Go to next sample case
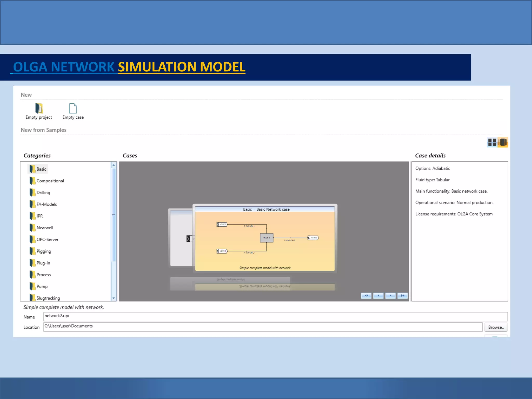Screen dimensions: 532x399 pyautogui.click(x=390, y=296)
